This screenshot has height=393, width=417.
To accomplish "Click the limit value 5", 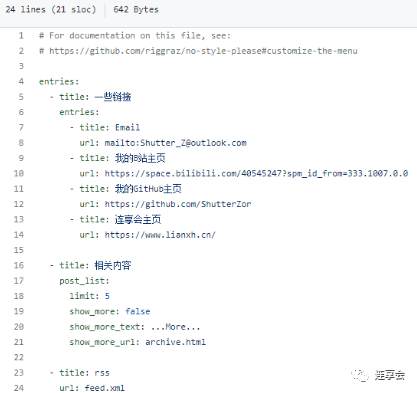I will point(107,296).
